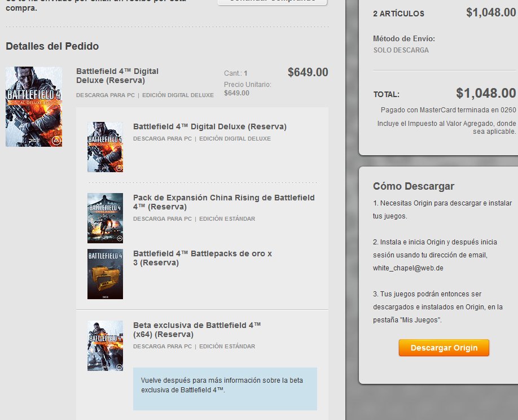The height and width of the screenshot is (420, 518).
Task: Select the $649.00 item price
Action: click(x=308, y=72)
